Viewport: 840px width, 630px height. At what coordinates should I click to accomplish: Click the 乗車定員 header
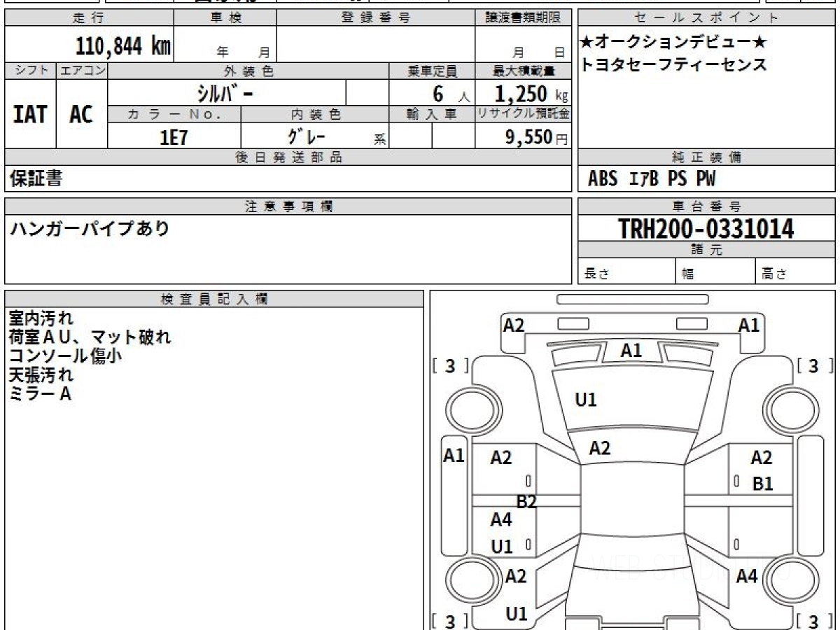point(432,71)
